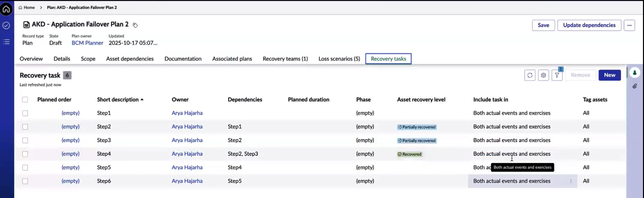
Task: Open the attachments paperclip icon
Action: (x=635, y=86)
